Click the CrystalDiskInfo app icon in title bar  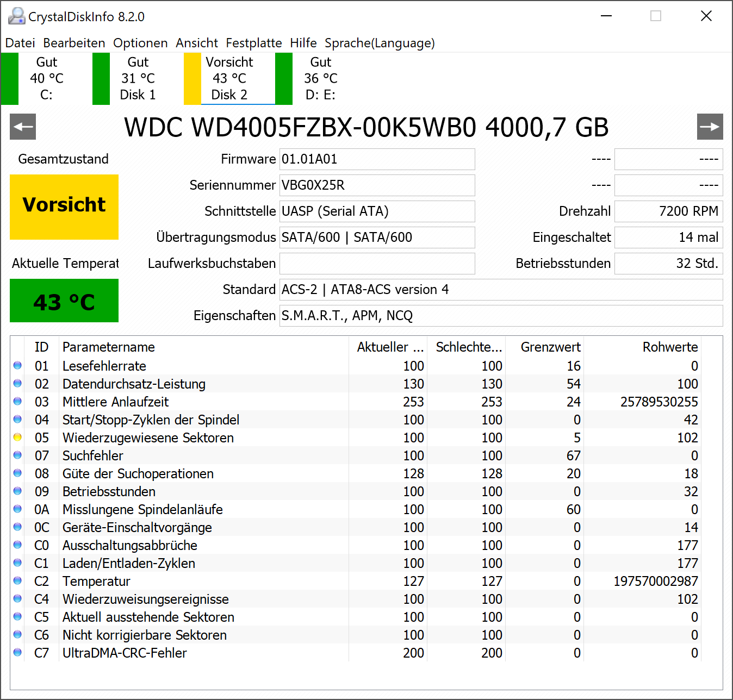click(x=17, y=16)
